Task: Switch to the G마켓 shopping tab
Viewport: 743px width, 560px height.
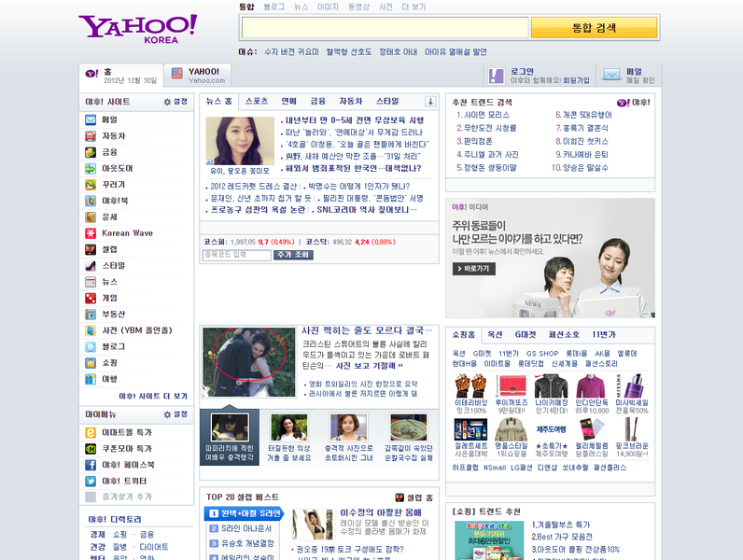Action: pyautogui.click(x=526, y=334)
